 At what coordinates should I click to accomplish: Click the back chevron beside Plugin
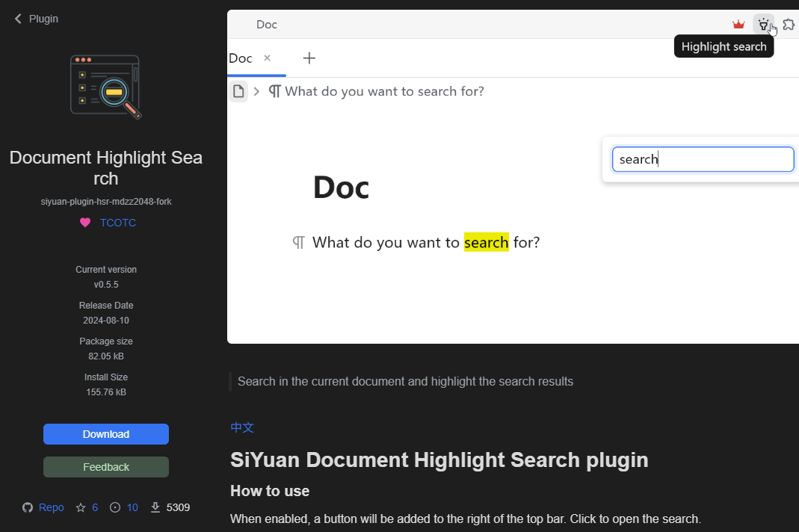[x=18, y=19]
